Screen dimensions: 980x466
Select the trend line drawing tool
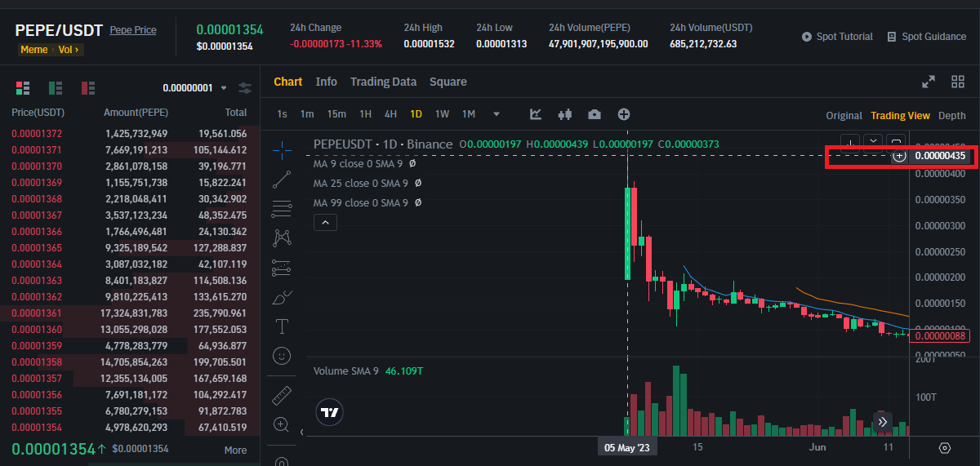[283, 179]
